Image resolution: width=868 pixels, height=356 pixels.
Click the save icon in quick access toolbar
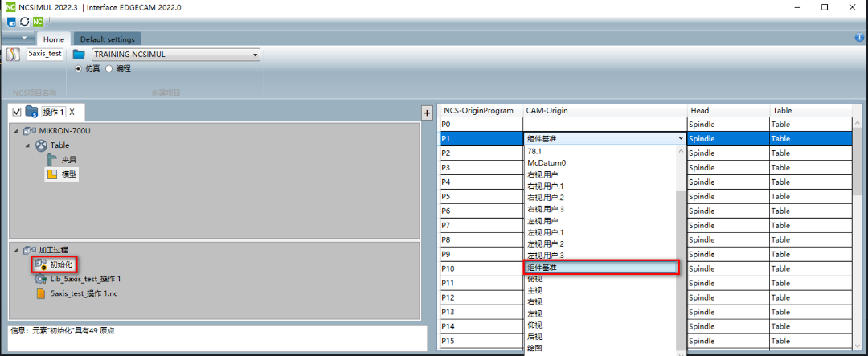point(11,22)
